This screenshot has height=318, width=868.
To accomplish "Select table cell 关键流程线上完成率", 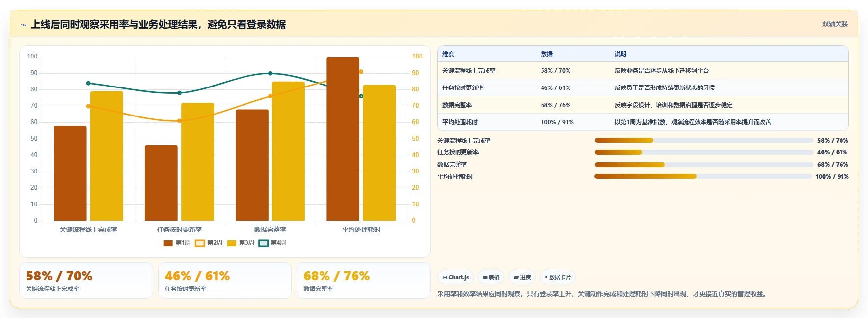I will (x=469, y=71).
